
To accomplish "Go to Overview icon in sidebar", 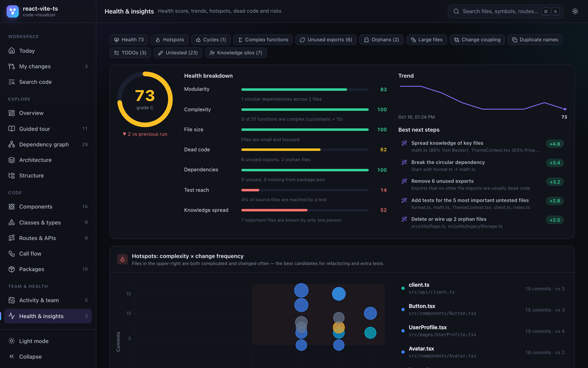I will pyautogui.click(x=12, y=113).
